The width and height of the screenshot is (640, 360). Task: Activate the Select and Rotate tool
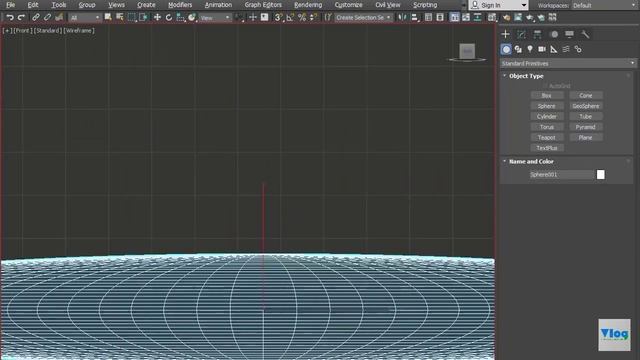tap(169, 18)
